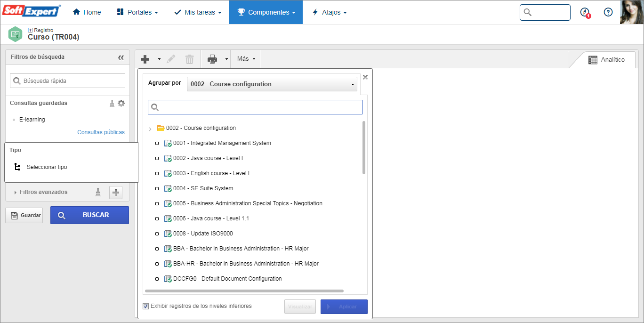Click the plus icon to add a course
Viewport: 644px width, 323px height.
[x=145, y=59]
